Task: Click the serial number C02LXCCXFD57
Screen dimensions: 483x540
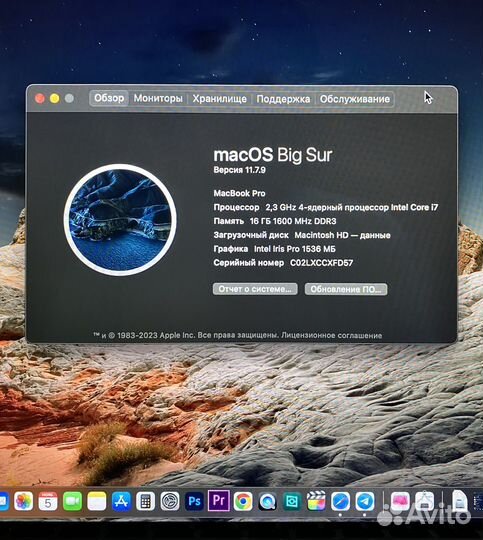Action: 321,263
